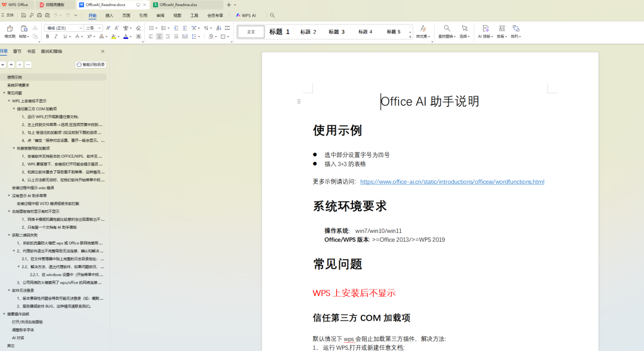
Task: Click the Undo arrow icon
Action: pos(56,15)
